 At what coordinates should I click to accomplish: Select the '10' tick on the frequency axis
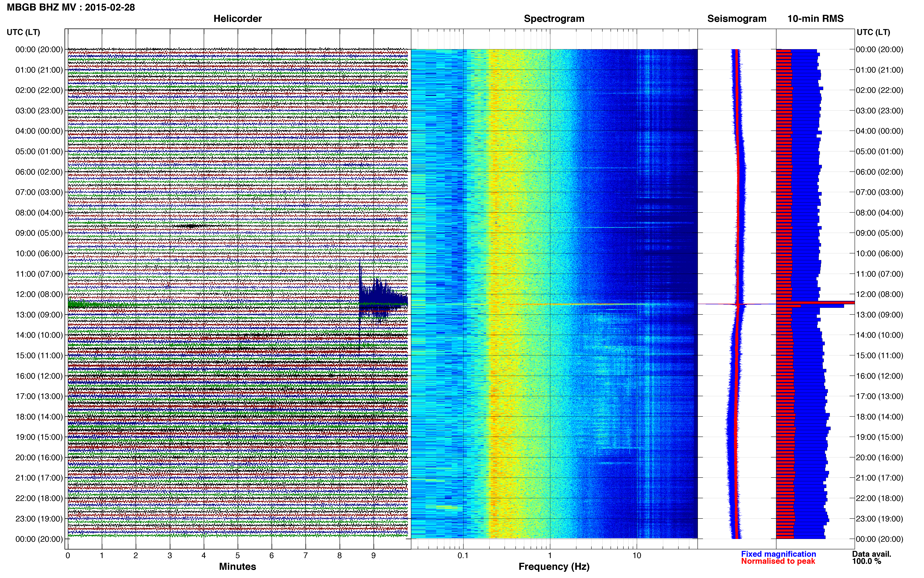click(x=637, y=555)
